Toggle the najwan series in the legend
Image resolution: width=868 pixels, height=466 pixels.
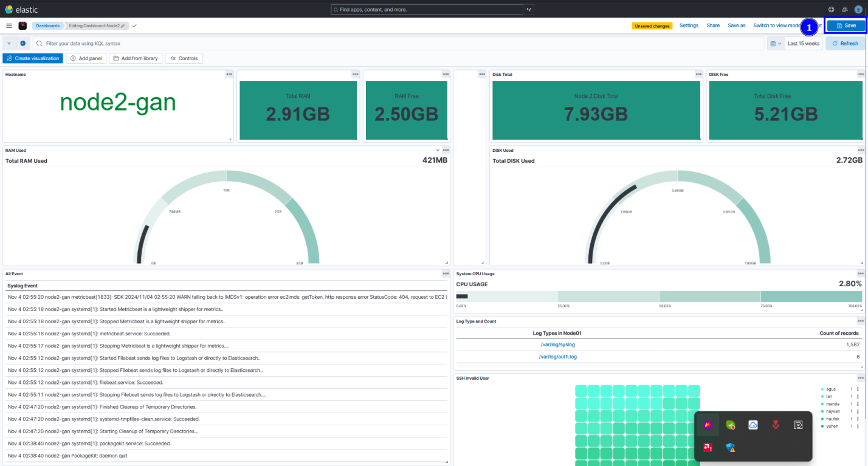(x=833, y=411)
